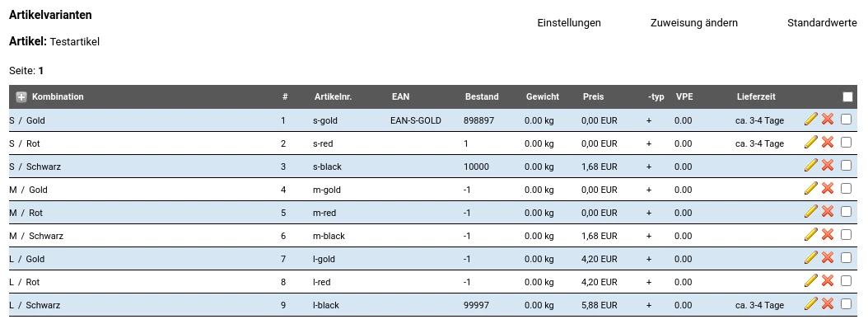Delete the L / Rot variant
The image size is (868, 324).
pyautogui.click(x=828, y=281)
